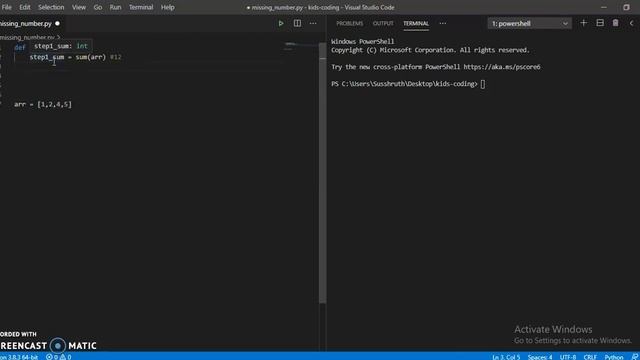The width and height of the screenshot is (640, 360).
Task: Open the Run menu
Action: click(116, 7)
